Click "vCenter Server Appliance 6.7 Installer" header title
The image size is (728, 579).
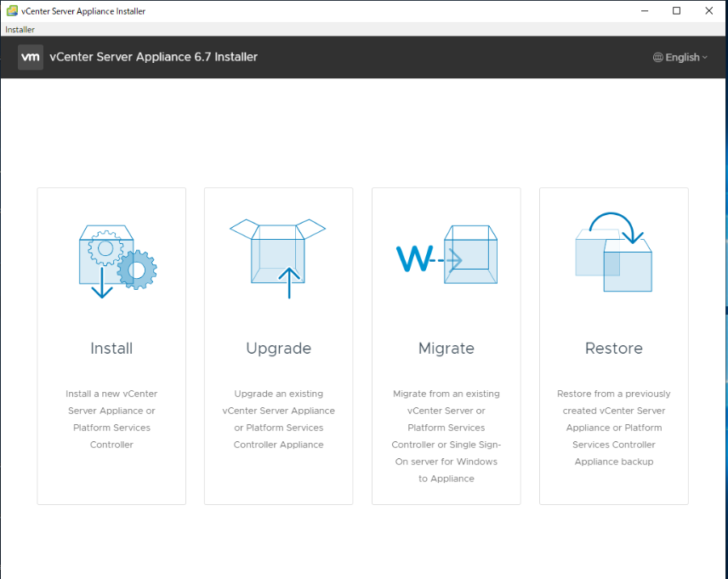[154, 57]
